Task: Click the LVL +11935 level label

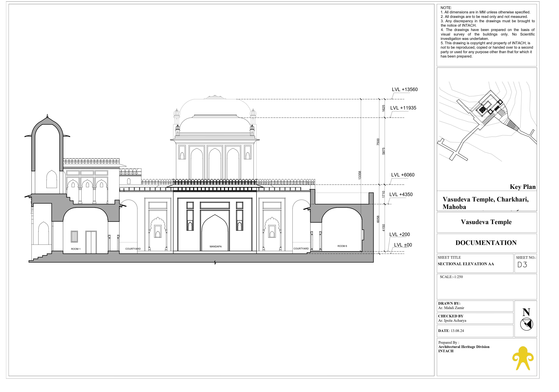Action: [403, 108]
